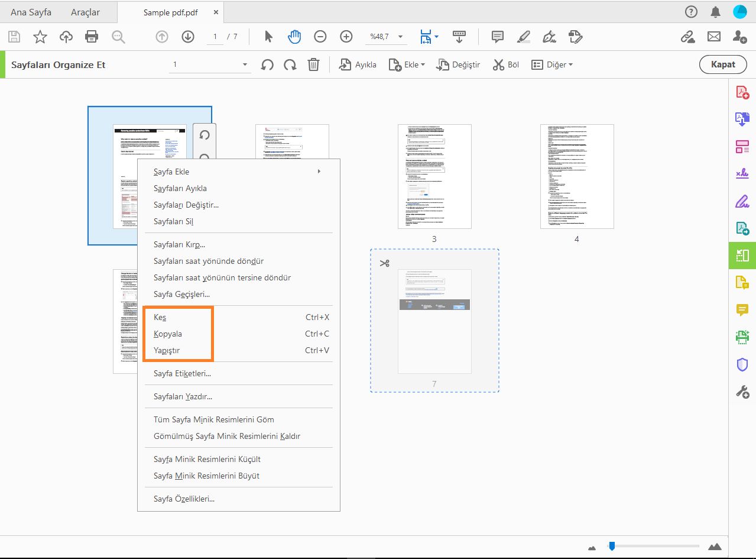Click the Kapat button
This screenshot has height=559, width=756.
click(723, 64)
